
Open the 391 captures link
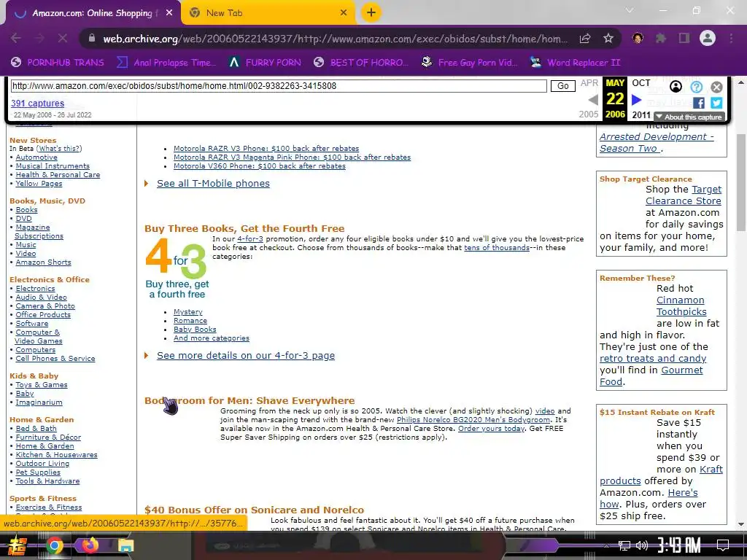coord(38,104)
